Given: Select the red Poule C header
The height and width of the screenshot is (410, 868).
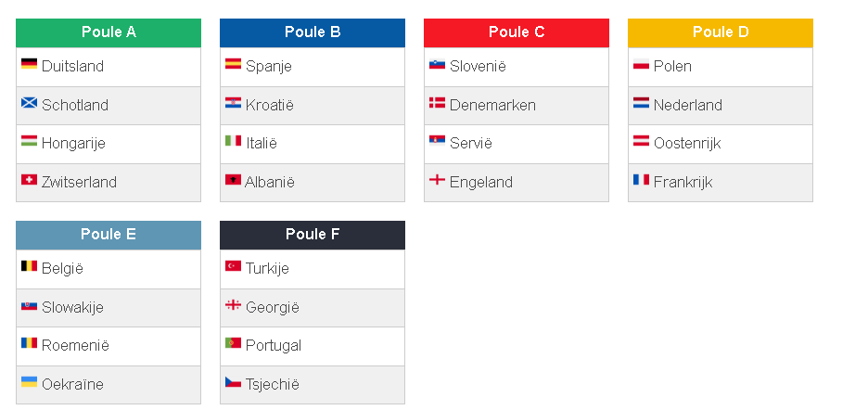Looking at the screenshot, I should click(x=517, y=32).
